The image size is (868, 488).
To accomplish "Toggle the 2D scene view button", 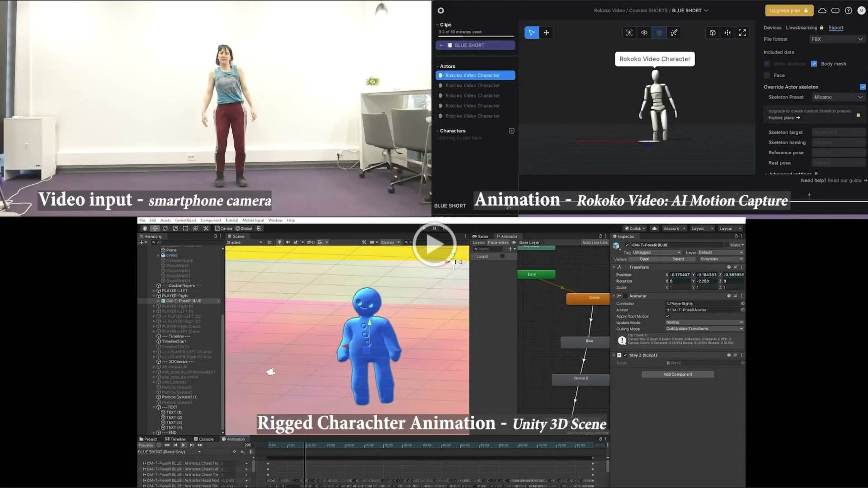I will [x=269, y=243].
